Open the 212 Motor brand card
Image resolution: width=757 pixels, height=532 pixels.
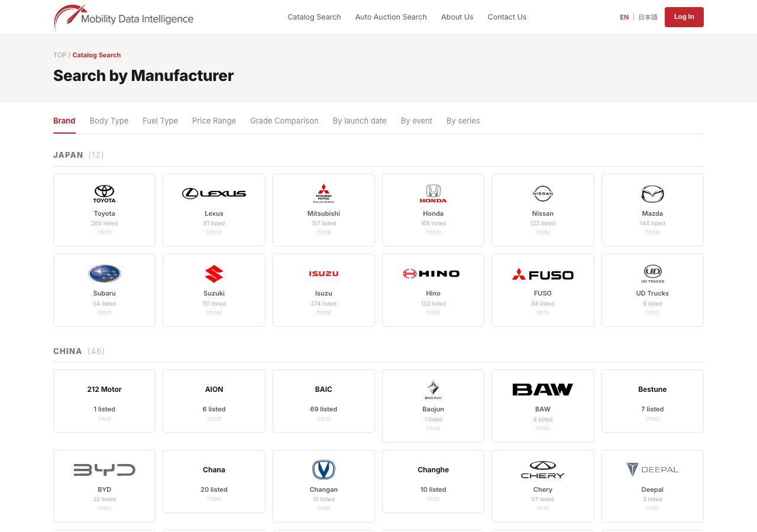click(x=105, y=401)
